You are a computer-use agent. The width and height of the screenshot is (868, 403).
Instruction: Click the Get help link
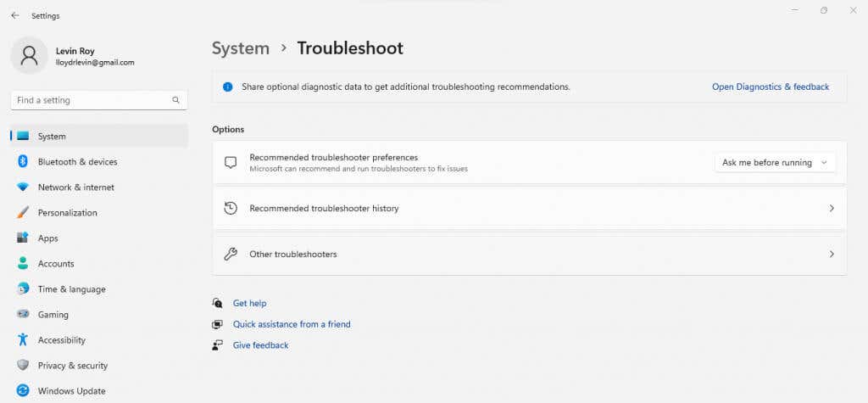[250, 303]
